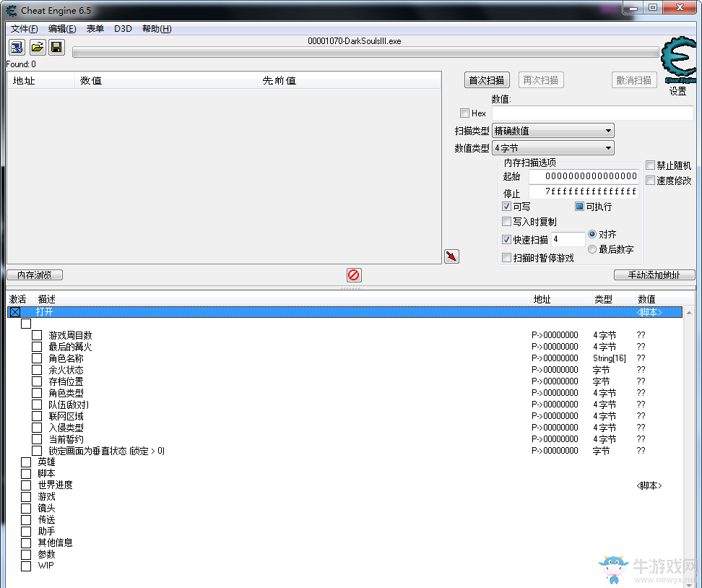Viewport: 702px width, 588px height.
Task: Select the 队伍(敌对) entry row
Action: click(x=345, y=405)
